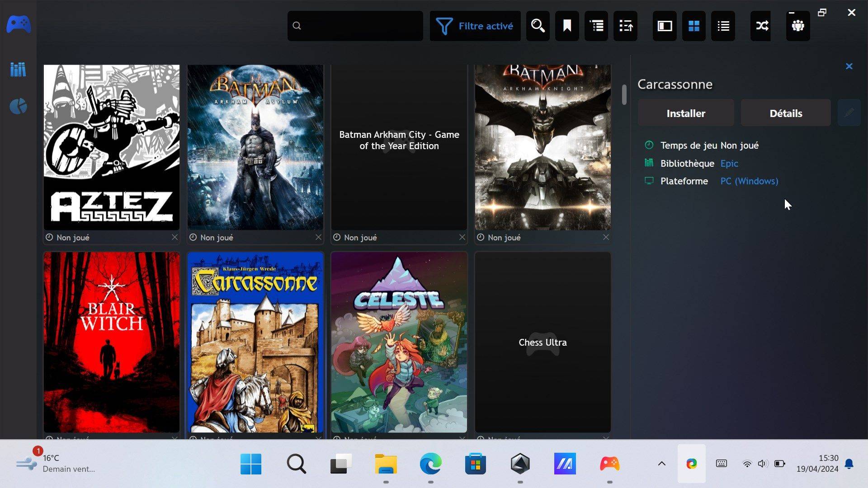This screenshot has width=868, height=488.
Task: Expand the hidden system tray icons
Action: 661,464
